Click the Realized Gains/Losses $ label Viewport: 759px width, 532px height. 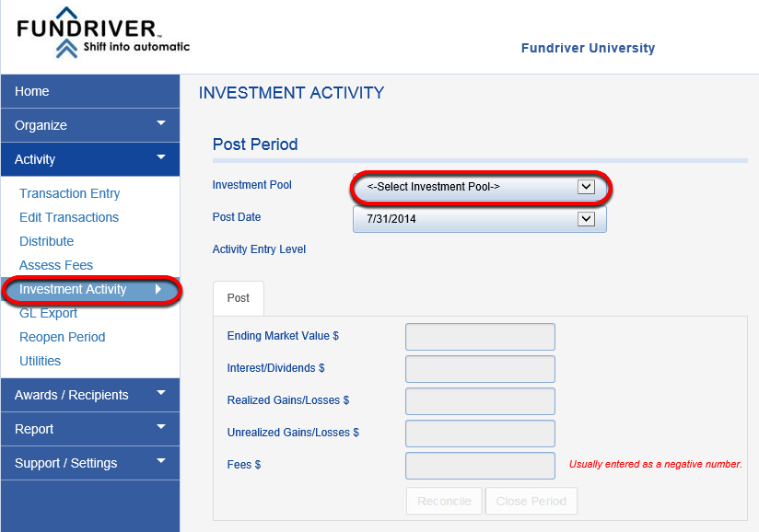[288, 400]
